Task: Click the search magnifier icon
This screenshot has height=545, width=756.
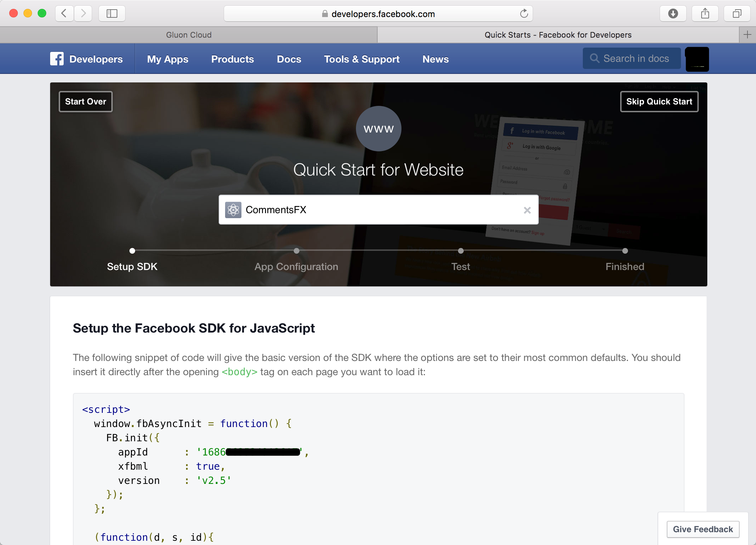Action: pos(595,58)
